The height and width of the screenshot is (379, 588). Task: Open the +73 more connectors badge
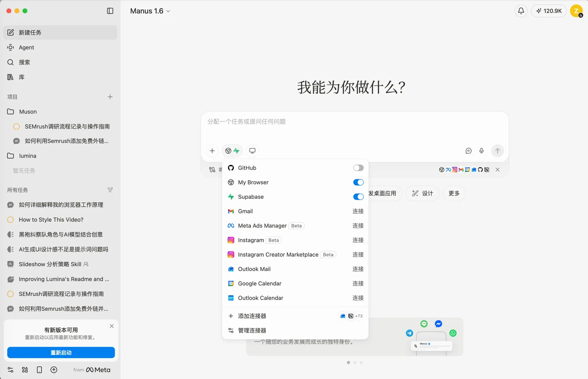click(359, 316)
